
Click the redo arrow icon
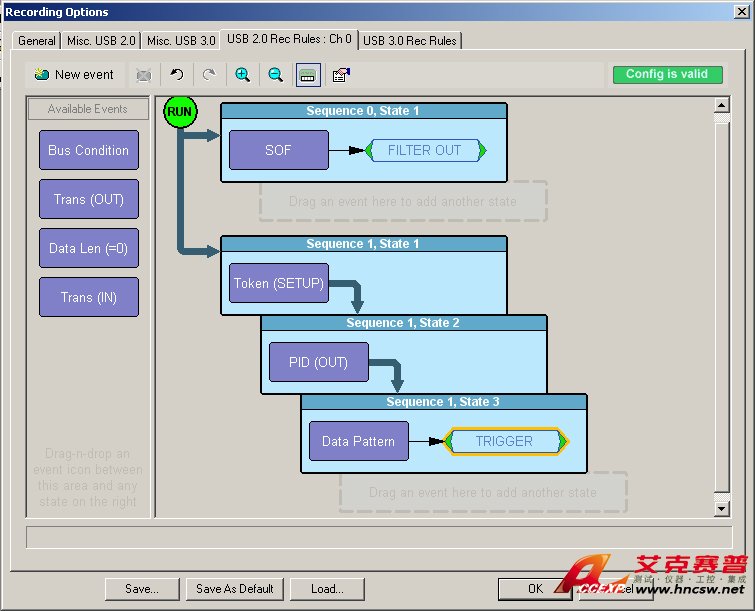(x=209, y=75)
